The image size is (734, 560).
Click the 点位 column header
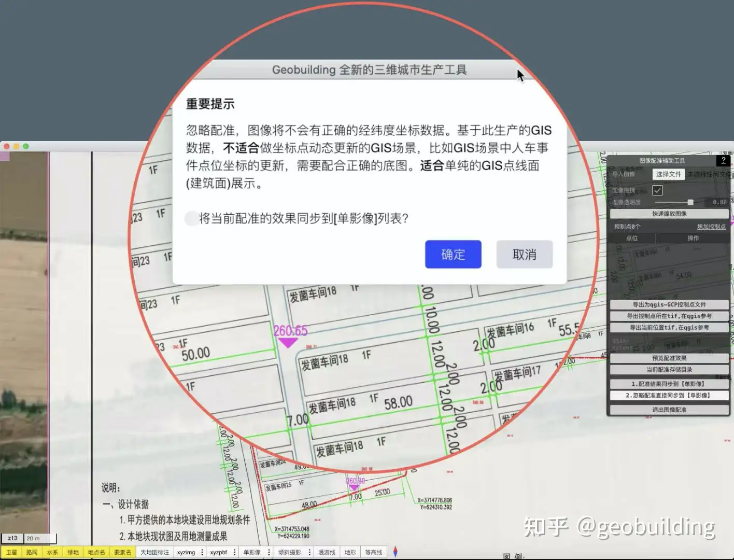pyautogui.click(x=632, y=238)
